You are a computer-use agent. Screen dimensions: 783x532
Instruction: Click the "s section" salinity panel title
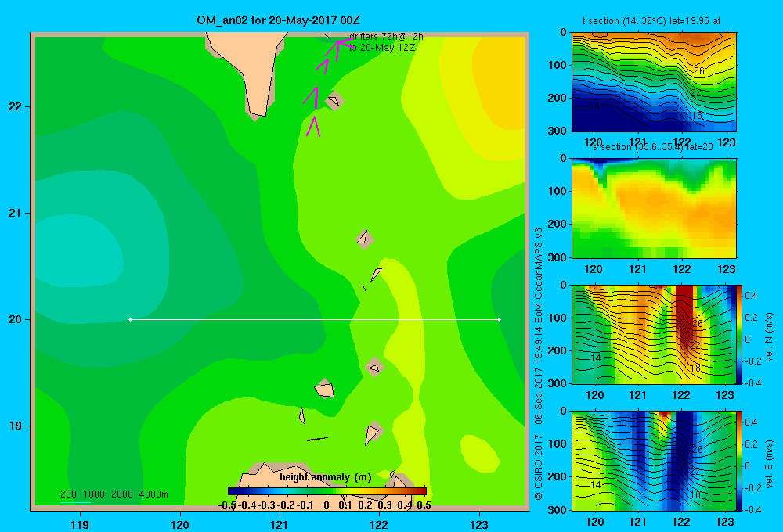[653, 147]
